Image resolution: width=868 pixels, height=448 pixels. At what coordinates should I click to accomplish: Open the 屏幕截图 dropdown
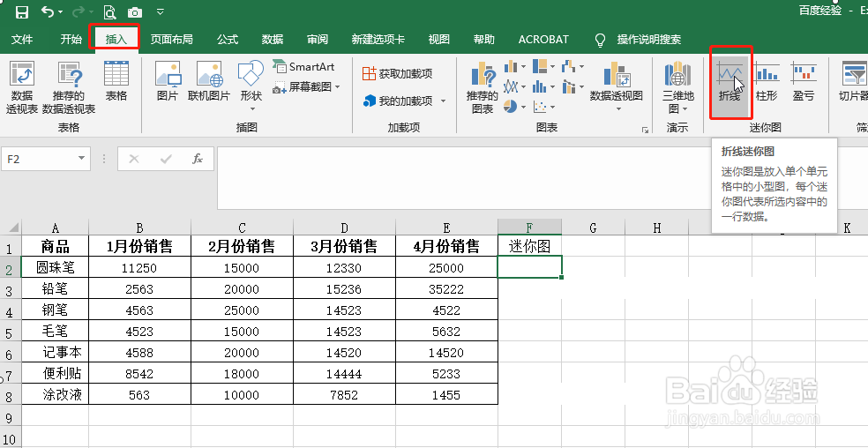pos(306,87)
